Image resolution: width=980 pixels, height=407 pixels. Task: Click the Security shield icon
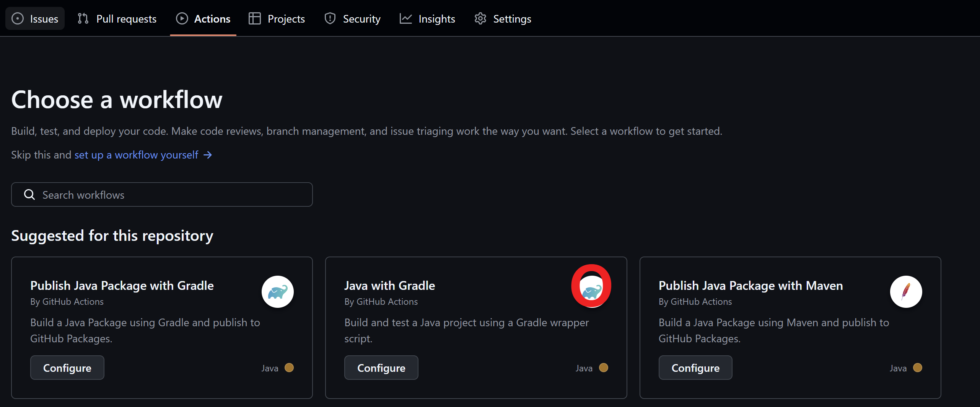[330, 18]
